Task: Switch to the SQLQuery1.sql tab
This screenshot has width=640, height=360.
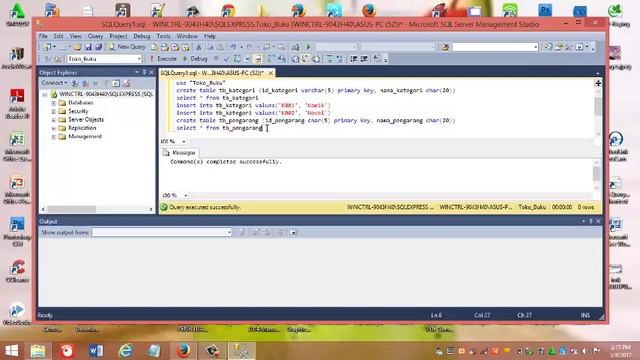Action: click(x=212, y=73)
